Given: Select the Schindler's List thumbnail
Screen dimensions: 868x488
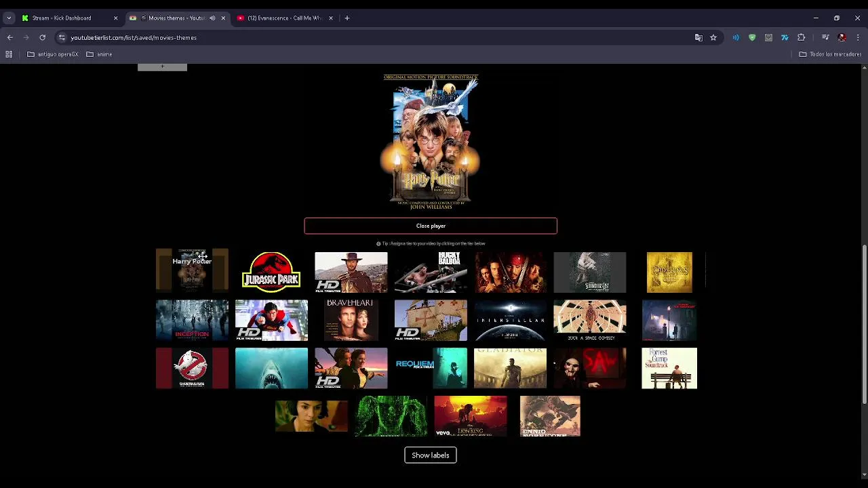Looking at the screenshot, I should pos(589,272).
